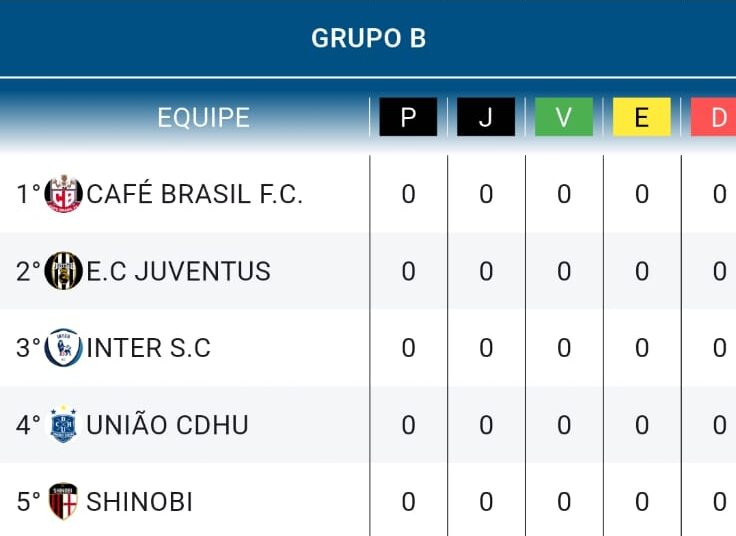Click Café Brasil's points value cell
Viewport: 736px width, 536px height.
tap(408, 194)
